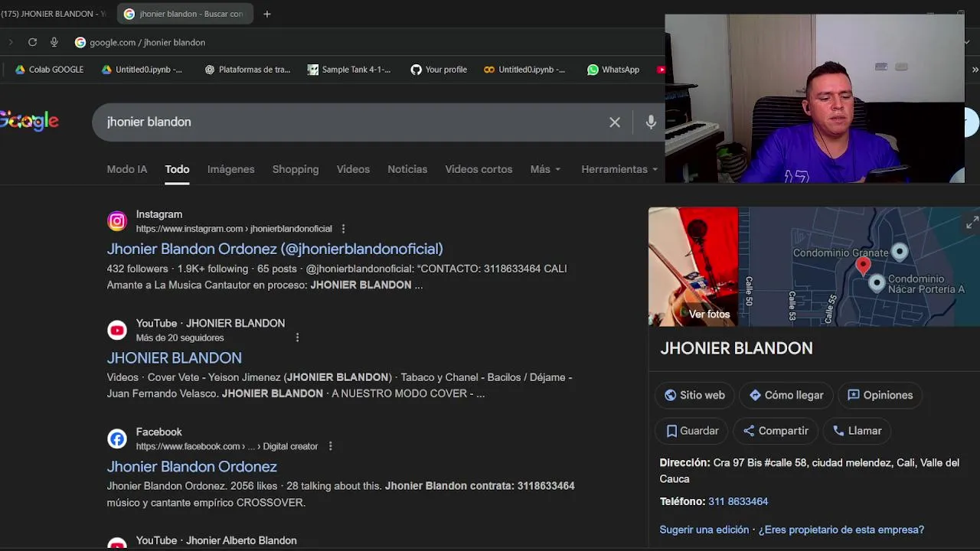The image size is (980, 551).
Task: Click the Facebook result favicon
Action: tap(117, 439)
